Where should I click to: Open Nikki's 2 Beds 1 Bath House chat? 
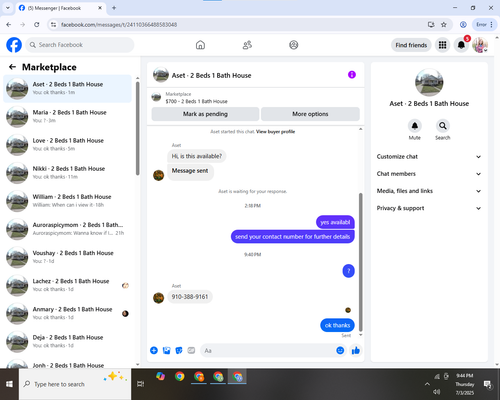[68, 173]
